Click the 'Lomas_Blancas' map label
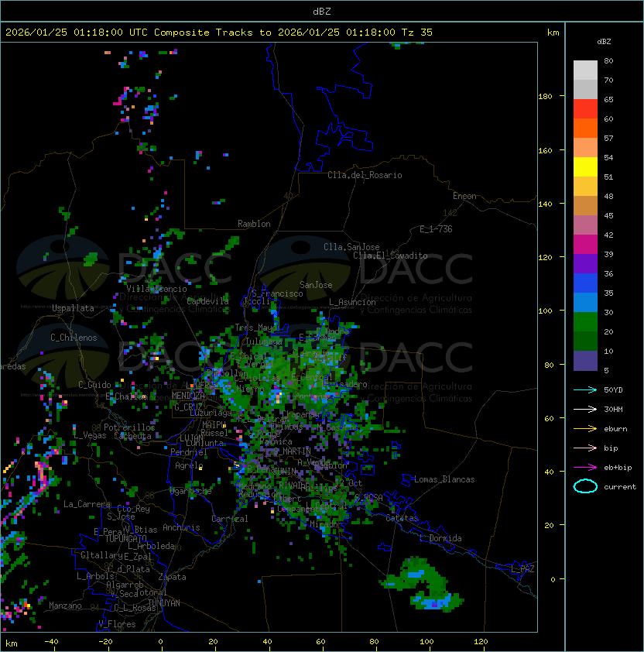The height and width of the screenshot is (652, 644). pyautogui.click(x=444, y=479)
